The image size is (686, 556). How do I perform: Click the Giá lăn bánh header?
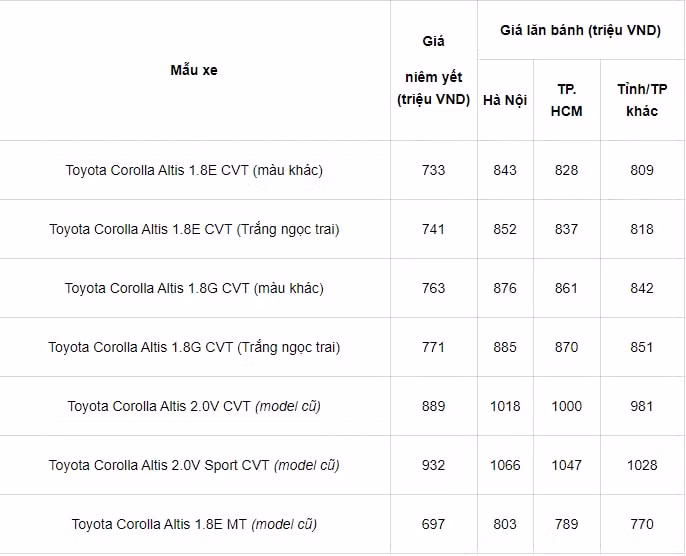580,30
